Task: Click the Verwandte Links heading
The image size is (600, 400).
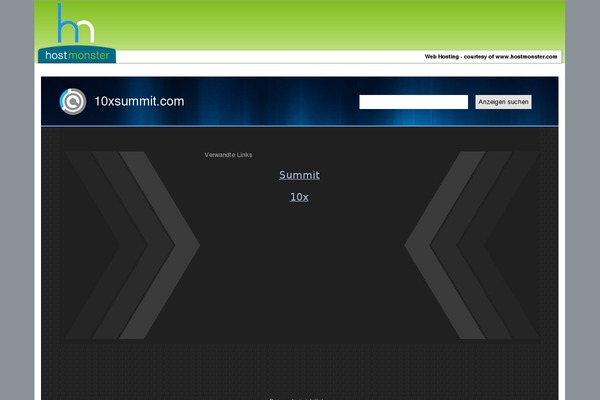Action: click(228, 155)
